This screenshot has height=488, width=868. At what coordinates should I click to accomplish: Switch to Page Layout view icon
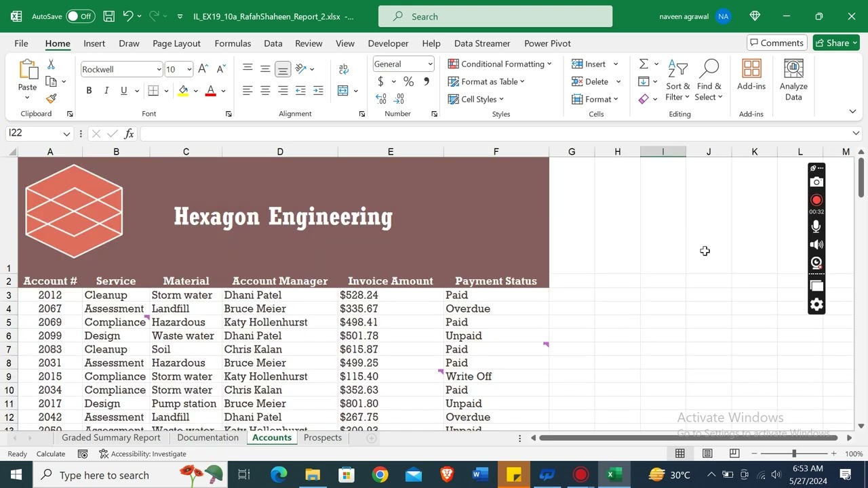(707, 453)
